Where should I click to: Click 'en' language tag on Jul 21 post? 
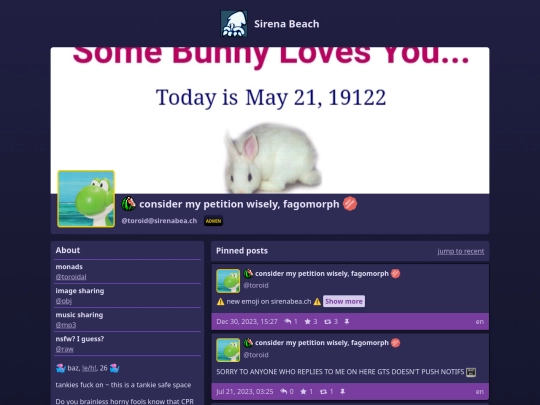(x=480, y=392)
